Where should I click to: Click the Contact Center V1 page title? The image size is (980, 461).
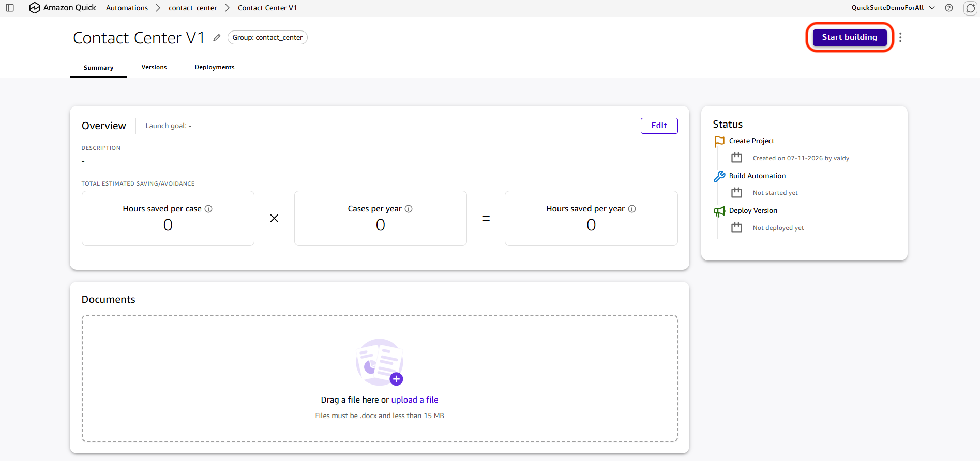pyautogui.click(x=139, y=38)
